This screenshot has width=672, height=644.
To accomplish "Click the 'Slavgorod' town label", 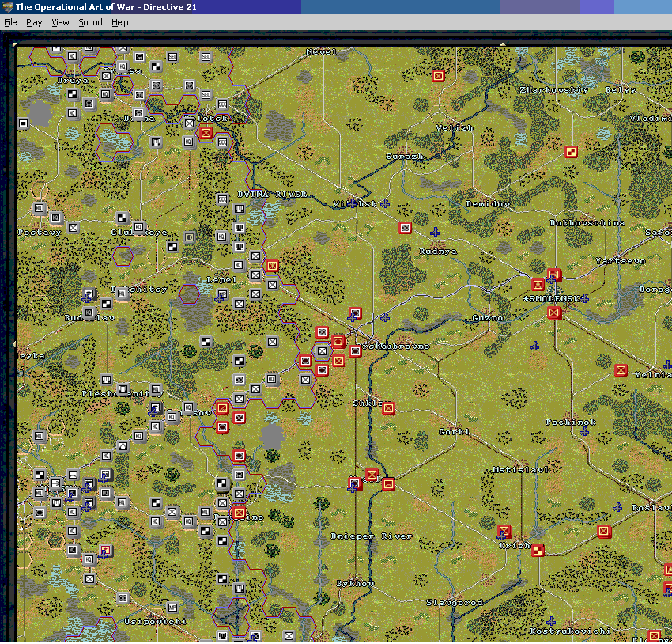I will [x=455, y=602].
